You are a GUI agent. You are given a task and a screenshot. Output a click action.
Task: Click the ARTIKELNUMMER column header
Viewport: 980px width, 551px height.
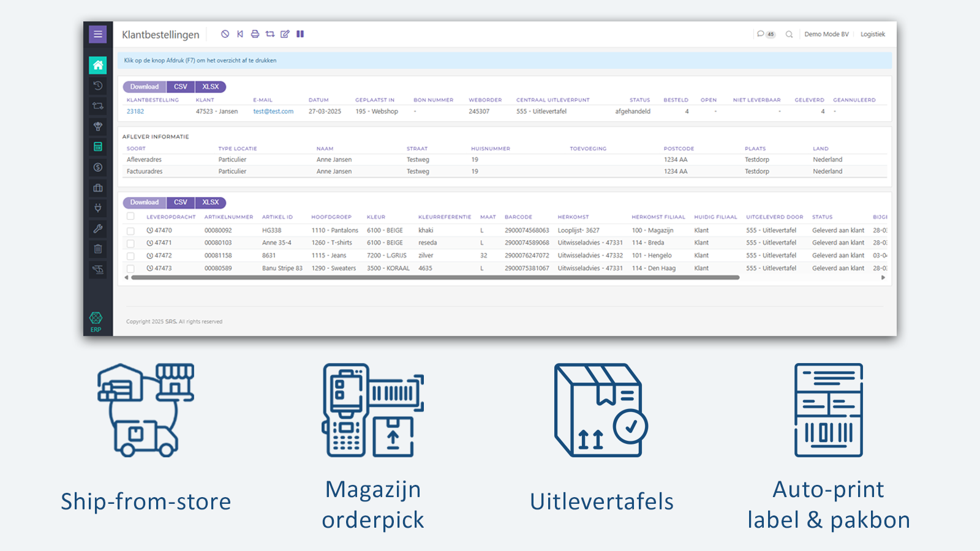pos(228,217)
